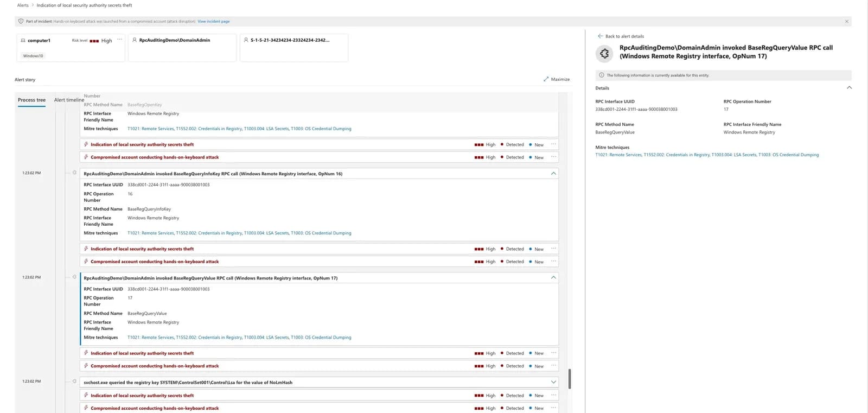Open ellipsis menu of secrets theft alert under BaseRegOpenKey
This screenshot has height=413, width=868.
(x=553, y=144)
